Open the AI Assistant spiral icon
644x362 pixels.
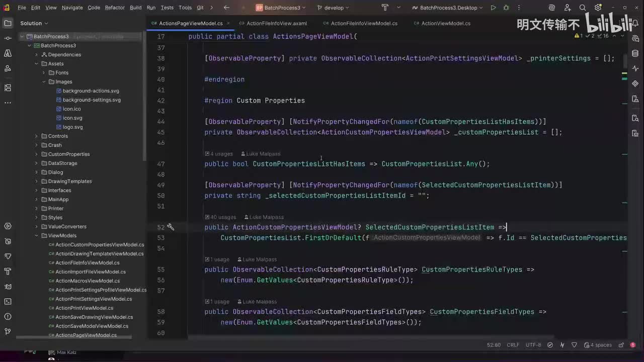pos(552,8)
